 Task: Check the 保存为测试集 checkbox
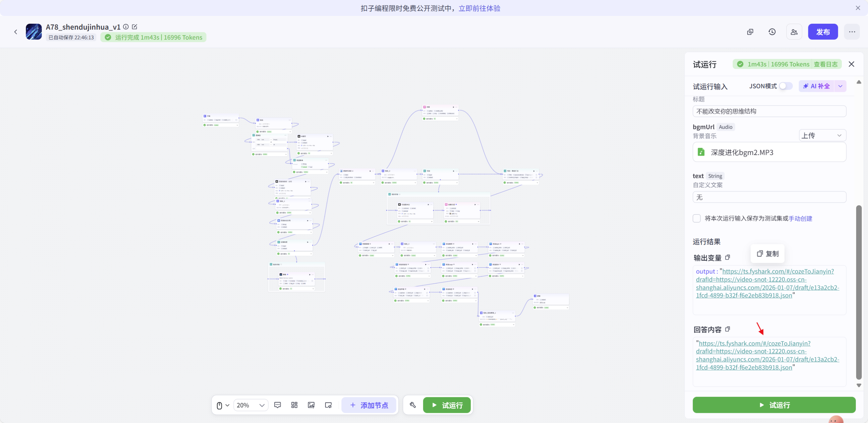pyautogui.click(x=697, y=218)
